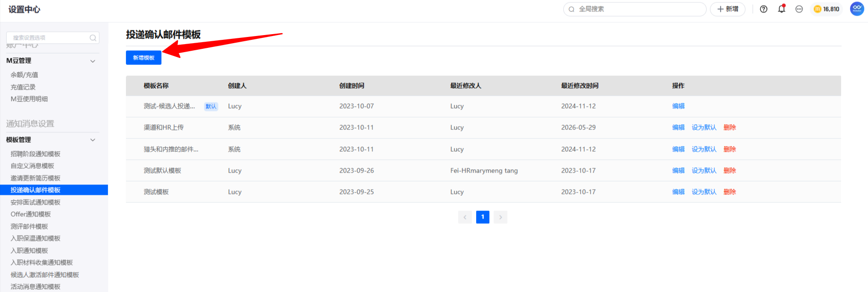Open 安排面试通知模板 menu item

coord(35,202)
